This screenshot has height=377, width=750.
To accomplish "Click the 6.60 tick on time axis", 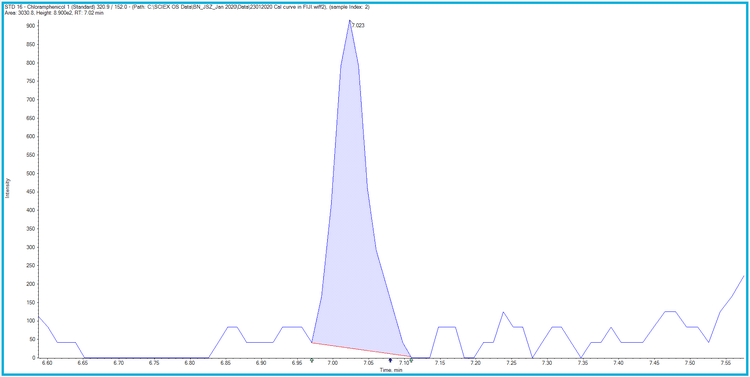I will click(47, 364).
